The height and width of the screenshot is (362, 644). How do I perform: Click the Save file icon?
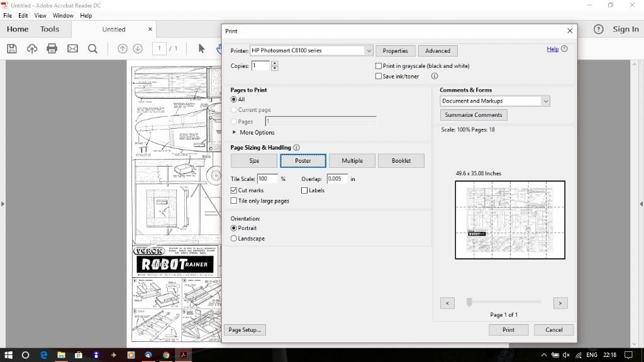point(11,48)
